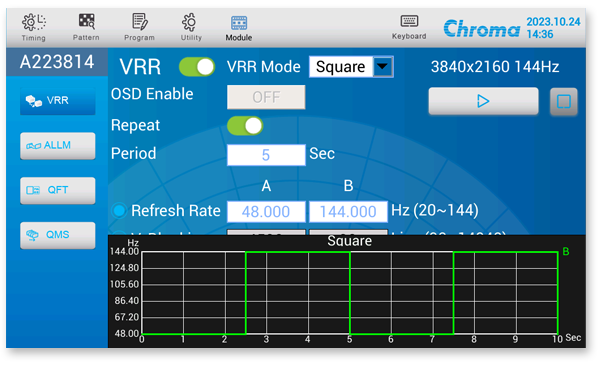The width and height of the screenshot is (600, 365).
Task: Open the Timing settings icon
Action: coord(34,27)
